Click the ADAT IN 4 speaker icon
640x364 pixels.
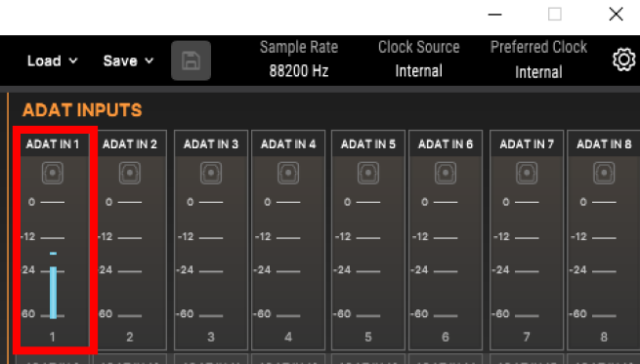(288, 173)
